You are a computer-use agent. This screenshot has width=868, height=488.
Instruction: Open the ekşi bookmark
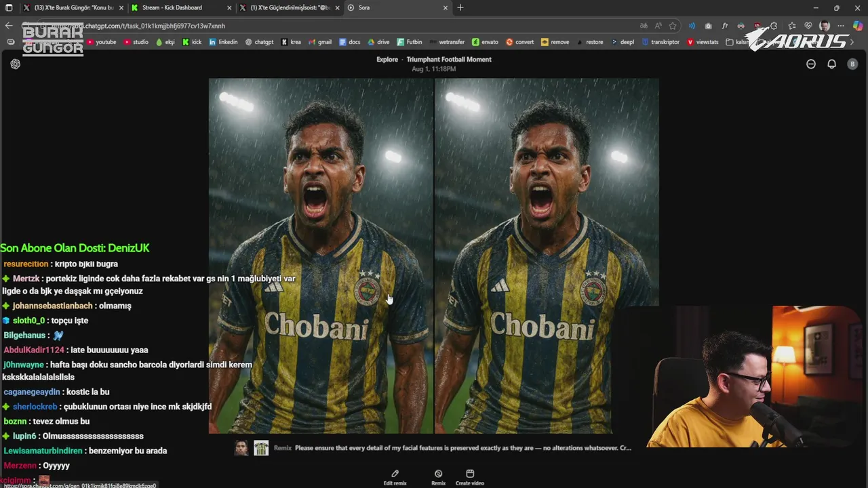(165, 42)
